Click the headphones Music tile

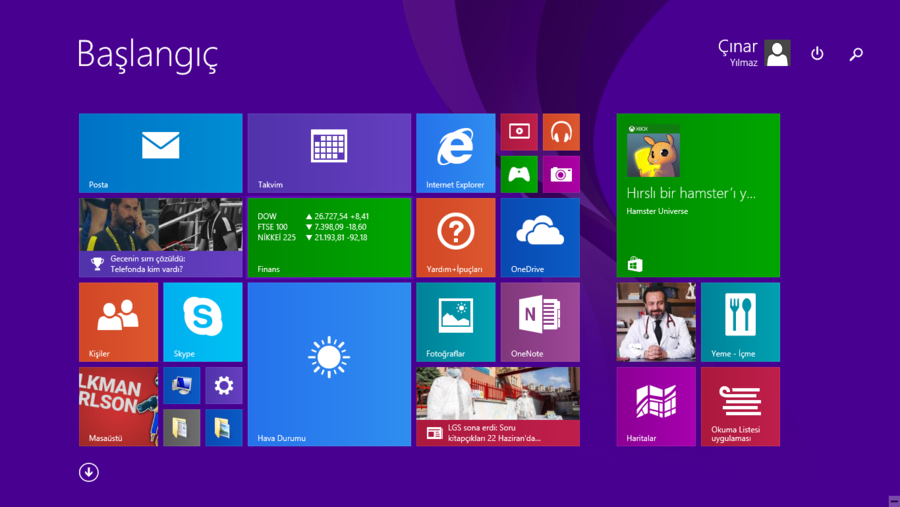click(x=561, y=132)
